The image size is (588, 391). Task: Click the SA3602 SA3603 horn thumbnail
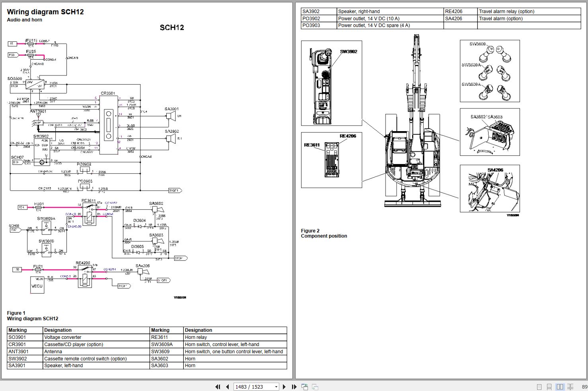[x=490, y=132]
